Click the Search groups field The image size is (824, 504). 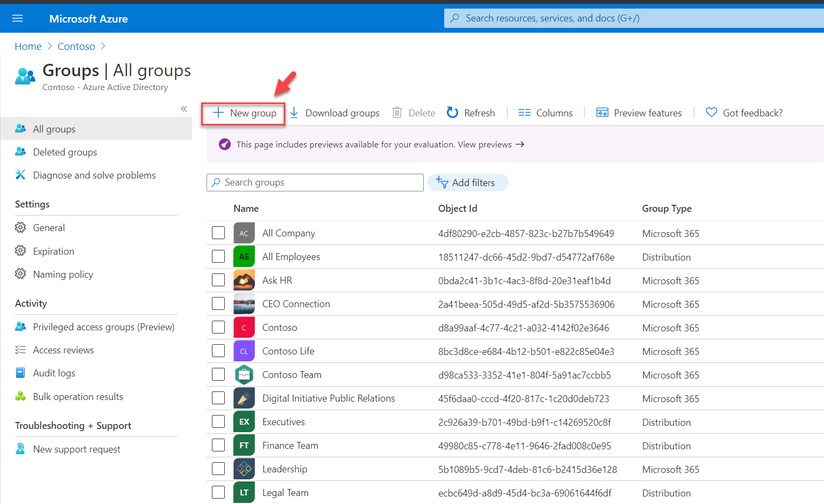tap(315, 182)
